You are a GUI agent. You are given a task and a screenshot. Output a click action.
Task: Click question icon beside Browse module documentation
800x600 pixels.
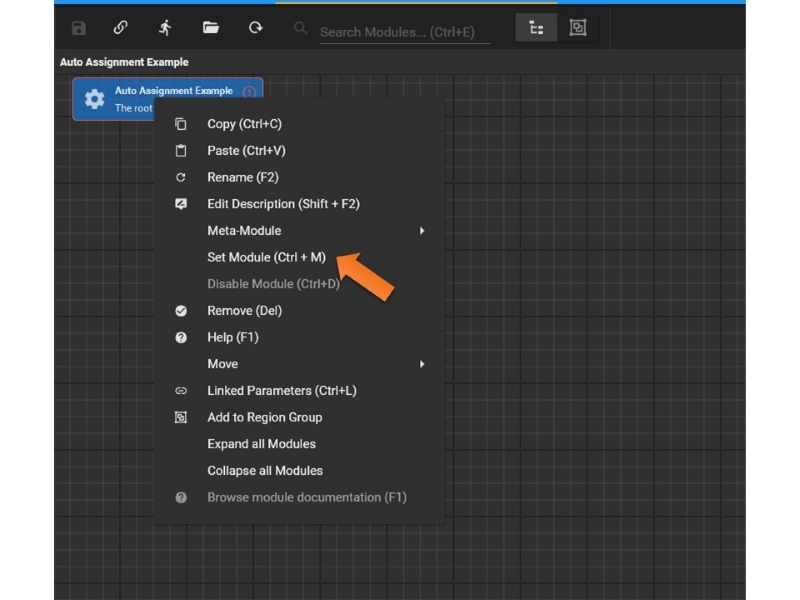[x=181, y=497]
